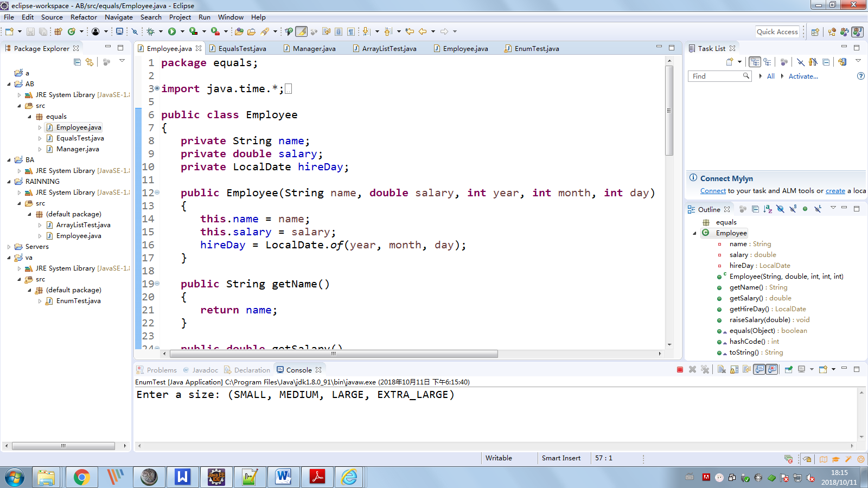868x488 pixels.
Task: Click Collapse All in Package Explorer
Action: [77, 62]
